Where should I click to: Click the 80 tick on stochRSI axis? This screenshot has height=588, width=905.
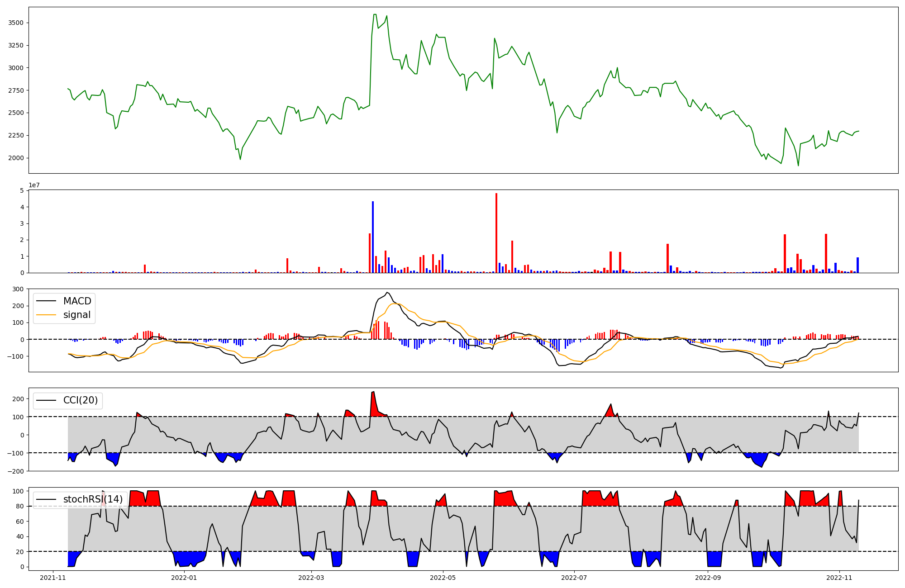pyautogui.click(x=20, y=506)
